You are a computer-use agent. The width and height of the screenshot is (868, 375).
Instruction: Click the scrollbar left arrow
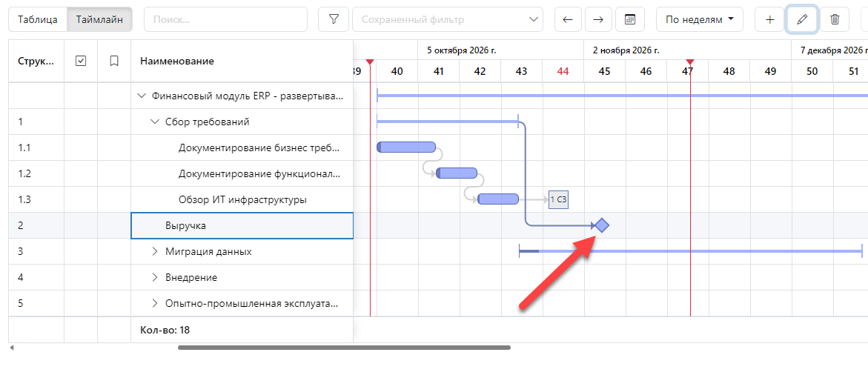12,348
